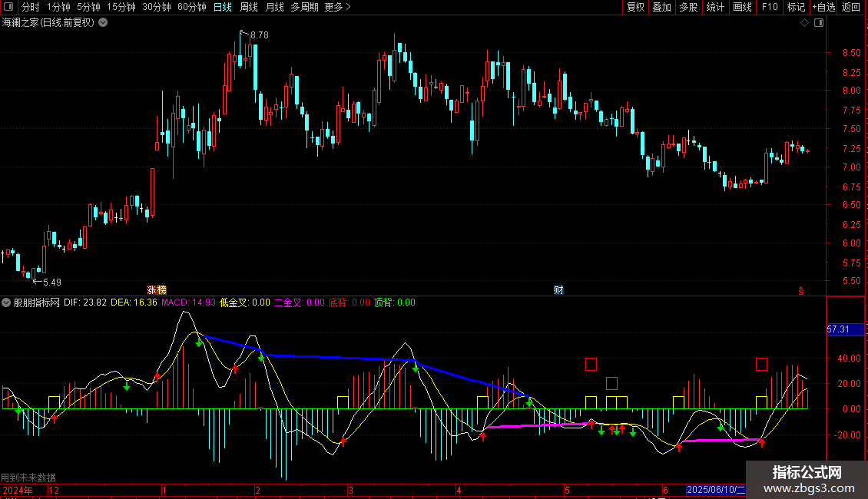
Task: Expand the 海澜之家 chart title dropdown
Action: [x=103, y=23]
